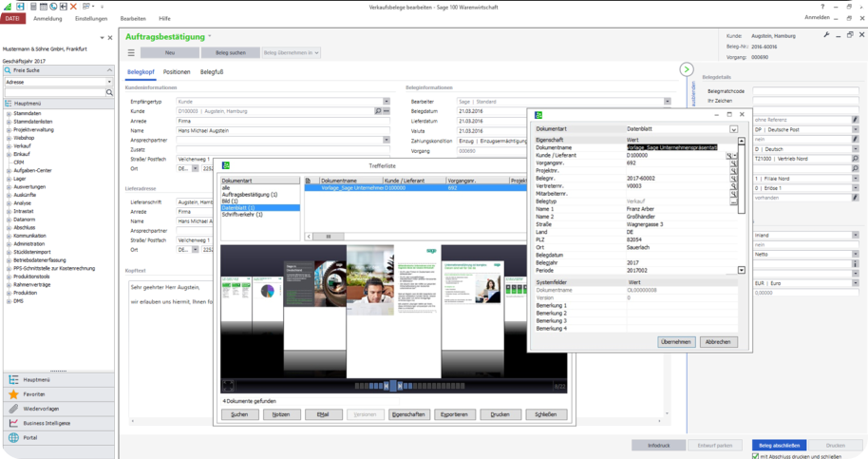Image resolution: width=868 pixels, height=459 pixels.
Task: Click the blue left-arrow icon in quick toolbar
Action: point(21,7)
